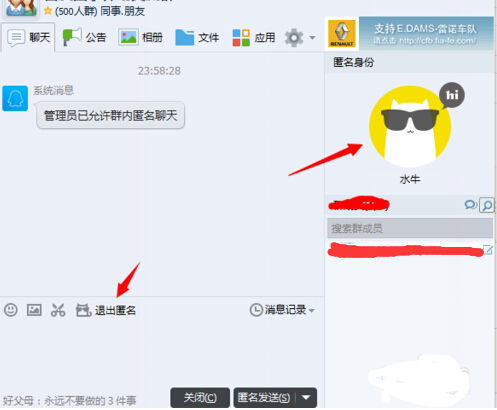
Task: Open the 应用 apps tab
Action: tap(254, 37)
